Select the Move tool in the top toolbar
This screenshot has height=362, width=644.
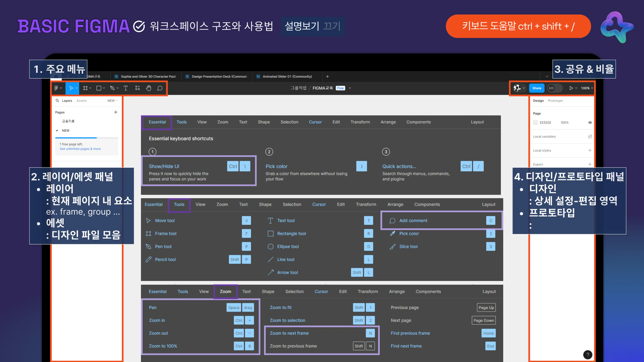tap(71, 88)
